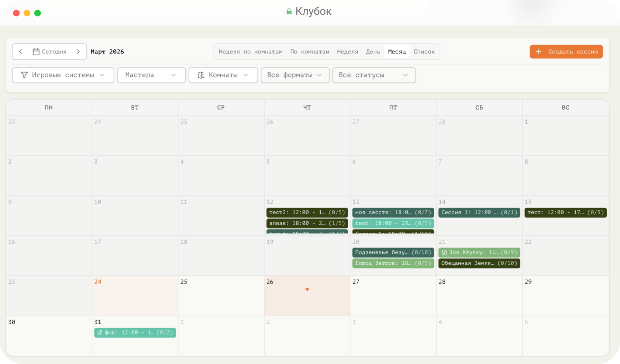Go to previous month arrow
Image resolution: width=620 pixels, height=364 pixels.
click(x=21, y=52)
